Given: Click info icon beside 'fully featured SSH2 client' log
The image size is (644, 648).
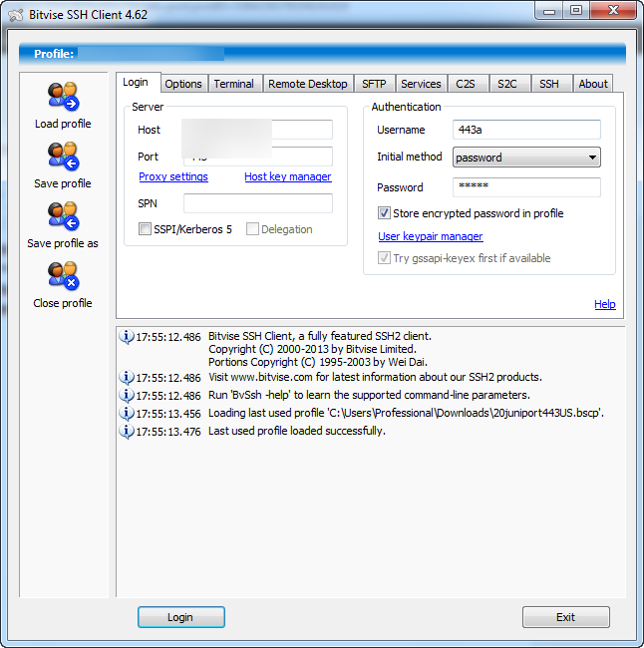Looking at the screenshot, I should pos(126,336).
